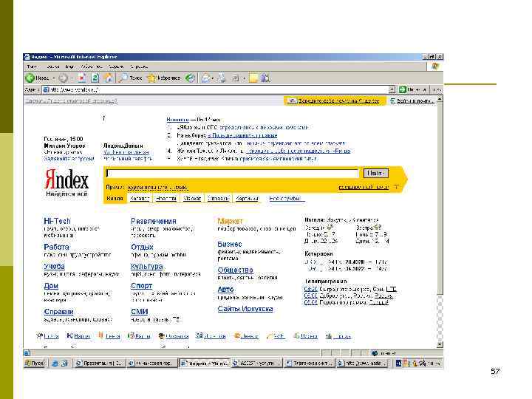Image resolution: width=532 pixels, height=399 pixels.
Task: Click the Edit page toolbar icon
Action: pyautogui.click(x=235, y=78)
